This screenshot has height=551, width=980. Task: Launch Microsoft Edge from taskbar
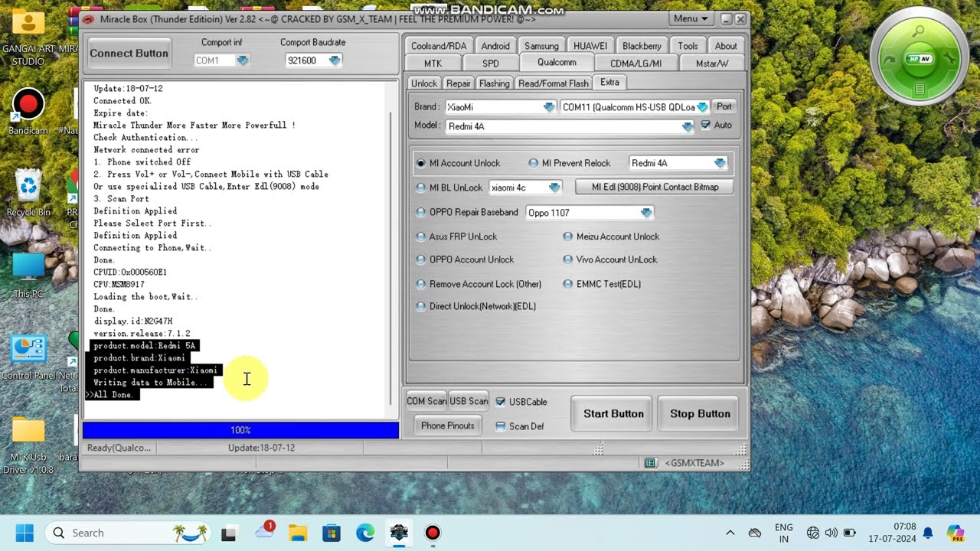[365, 533]
